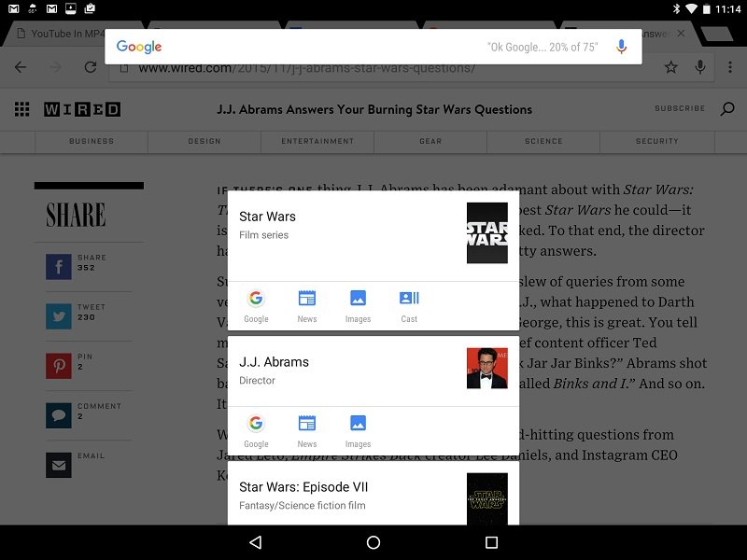Go forward with the browser forward arrow

[56, 67]
